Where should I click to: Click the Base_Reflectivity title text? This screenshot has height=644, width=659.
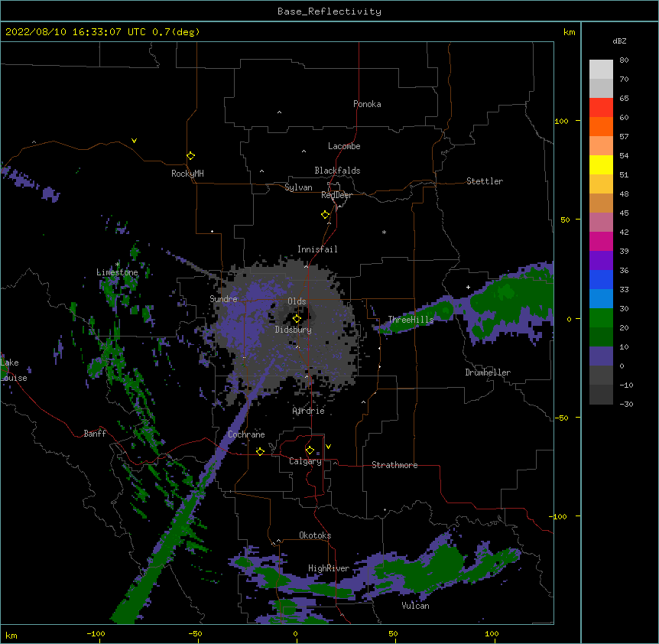pos(329,11)
